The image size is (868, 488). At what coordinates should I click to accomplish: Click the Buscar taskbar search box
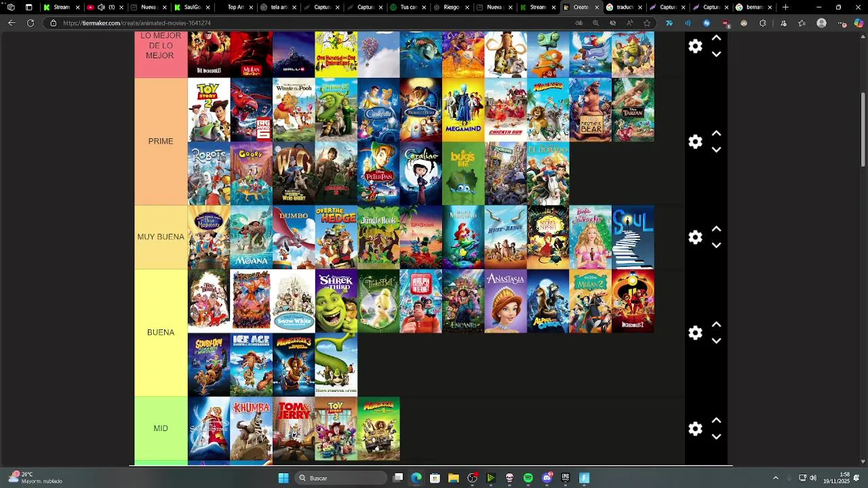(342, 479)
